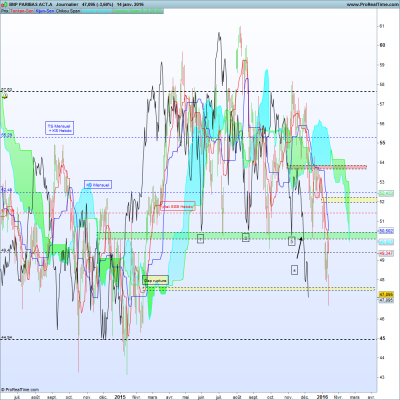Toggle the Chikou Span legend label
Viewport: 400px width, 400px height.
(x=68, y=11)
